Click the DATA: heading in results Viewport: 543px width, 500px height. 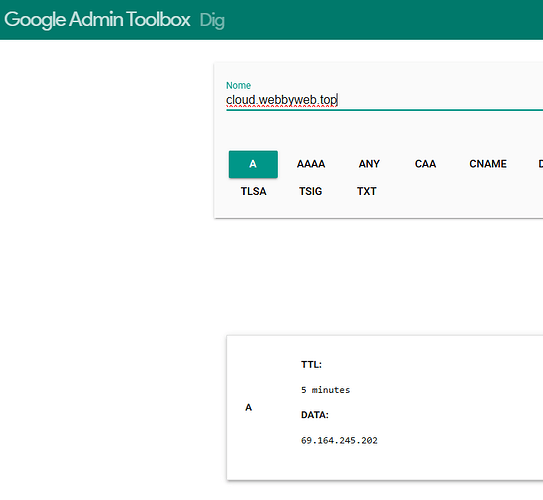314,415
